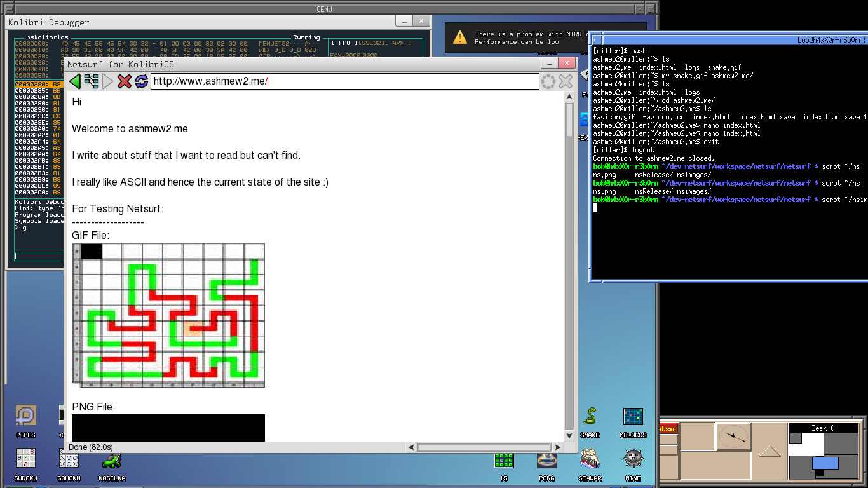868x488 pixels.
Task: Click the grey X icon beside address bar
Action: (566, 81)
